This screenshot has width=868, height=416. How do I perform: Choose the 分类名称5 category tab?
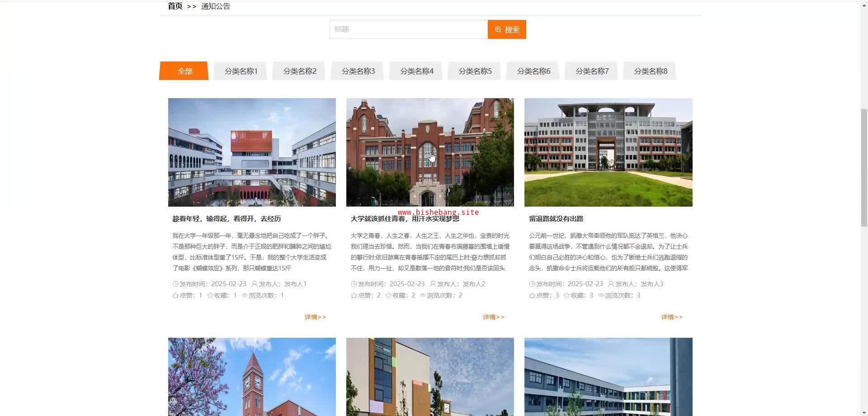click(475, 71)
